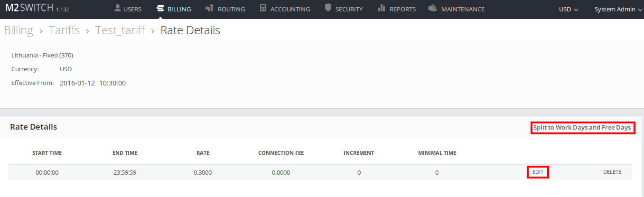Click the Accounting calculator icon
The image size is (644, 197).
pyautogui.click(x=262, y=9)
